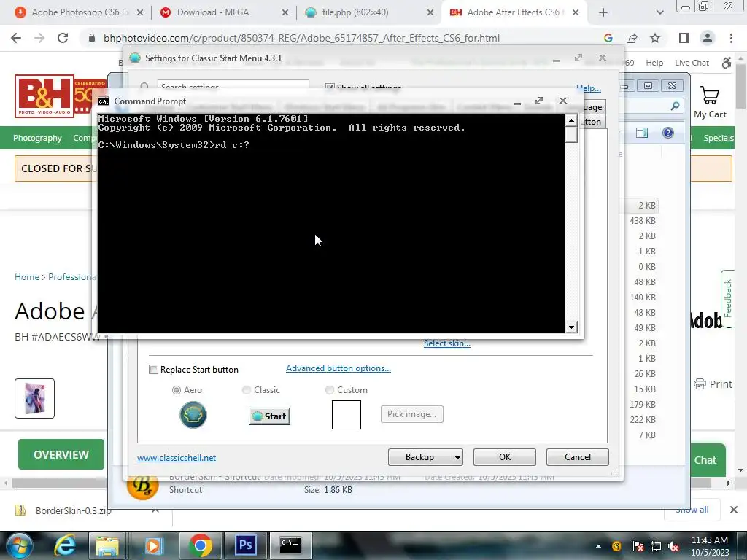Click Print link on product page
The width and height of the screenshot is (747, 560).
713,384
